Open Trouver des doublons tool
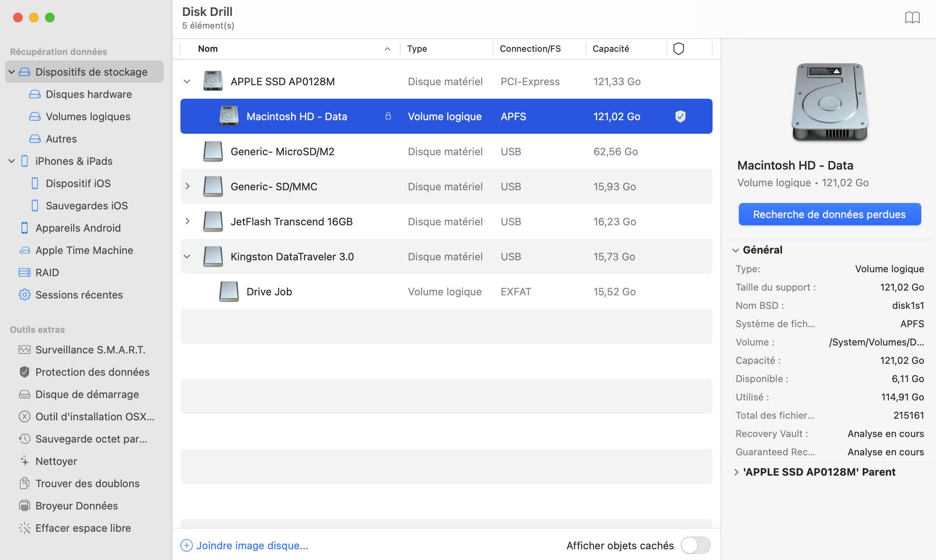This screenshot has width=936, height=560. coord(79,483)
